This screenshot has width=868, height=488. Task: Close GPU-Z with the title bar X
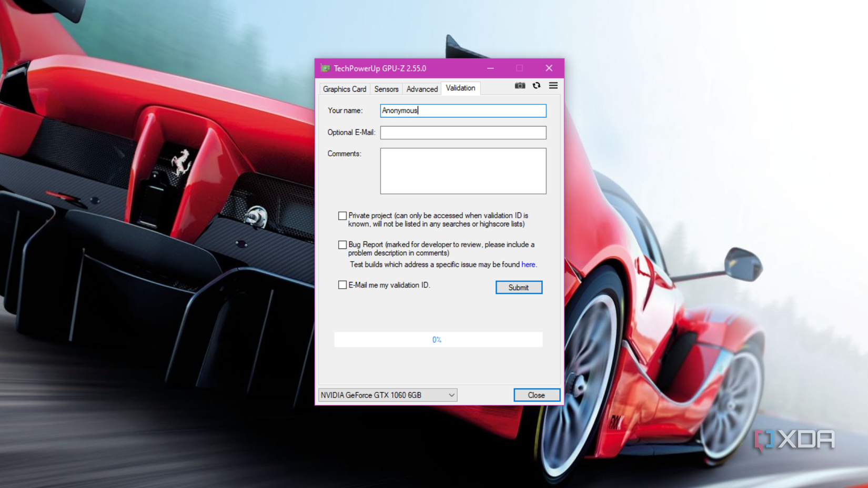pos(549,68)
